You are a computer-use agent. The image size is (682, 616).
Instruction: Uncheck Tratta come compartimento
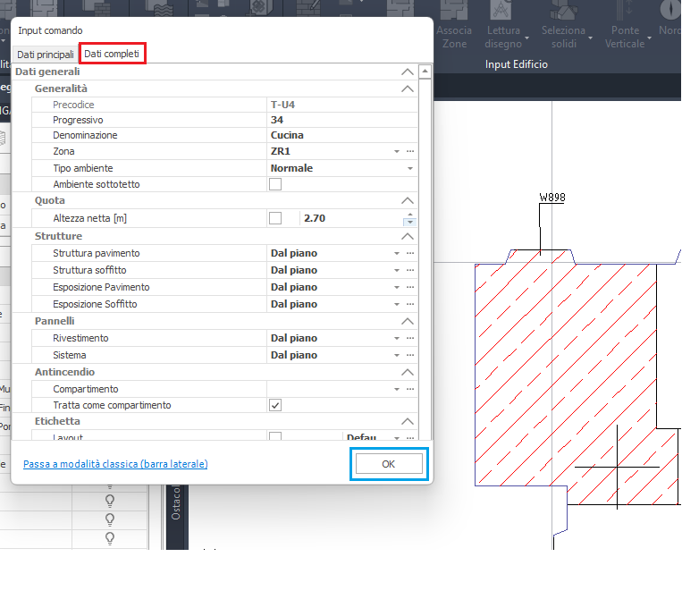click(x=275, y=406)
